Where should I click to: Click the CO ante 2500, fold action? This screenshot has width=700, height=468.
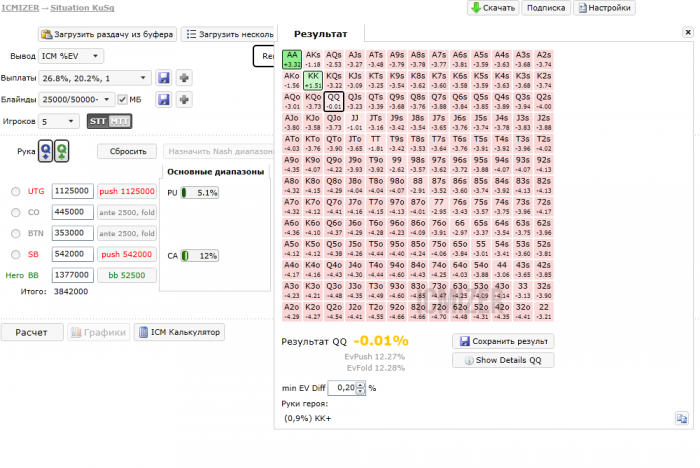[127, 212]
